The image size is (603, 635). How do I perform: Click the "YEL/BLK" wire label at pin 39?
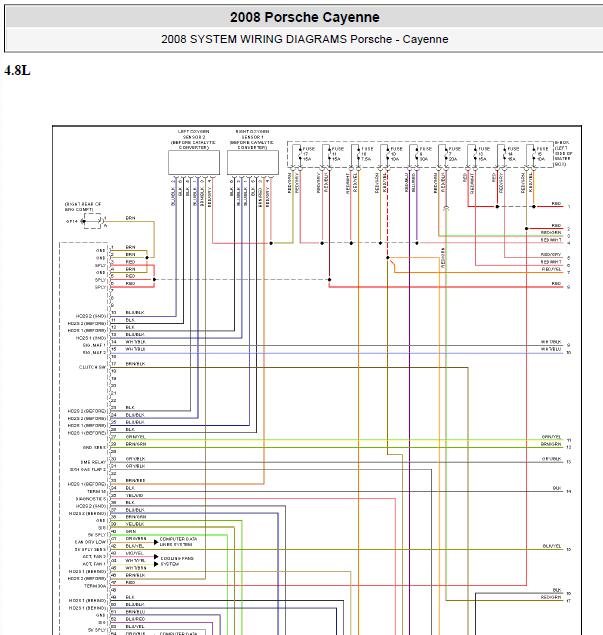pyautogui.click(x=134, y=524)
